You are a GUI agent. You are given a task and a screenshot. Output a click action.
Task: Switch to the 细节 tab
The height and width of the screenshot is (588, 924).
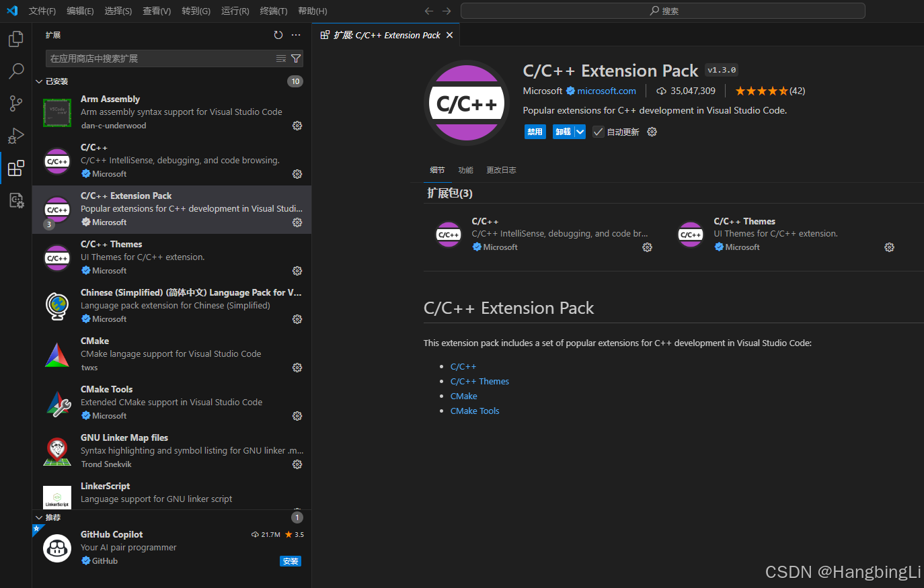click(437, 170)
